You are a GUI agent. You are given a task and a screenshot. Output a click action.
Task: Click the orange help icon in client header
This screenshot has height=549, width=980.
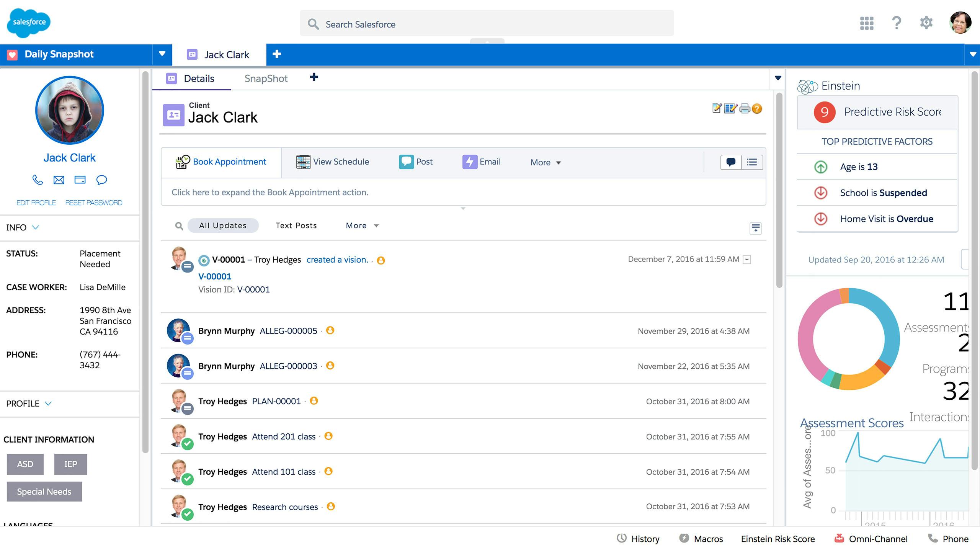pos(757,109)
